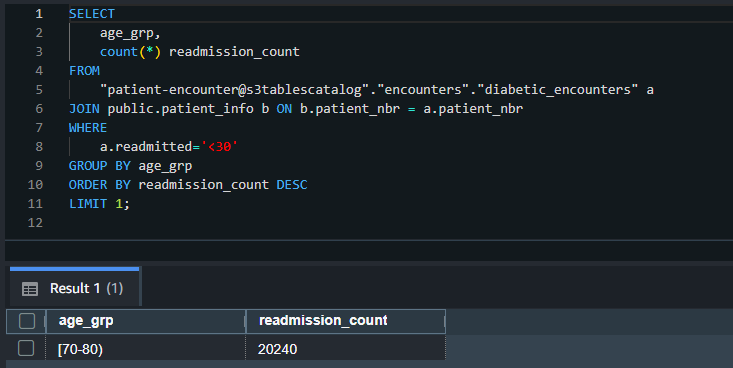Click the DESC keyword on line 10
This screenshot has height=368, width=733.
coord(292,185)
